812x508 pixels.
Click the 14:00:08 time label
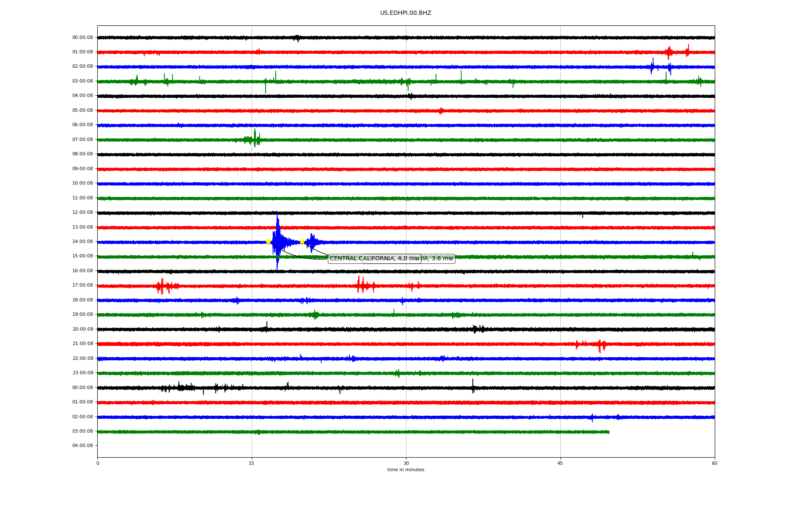pos(82,242)
